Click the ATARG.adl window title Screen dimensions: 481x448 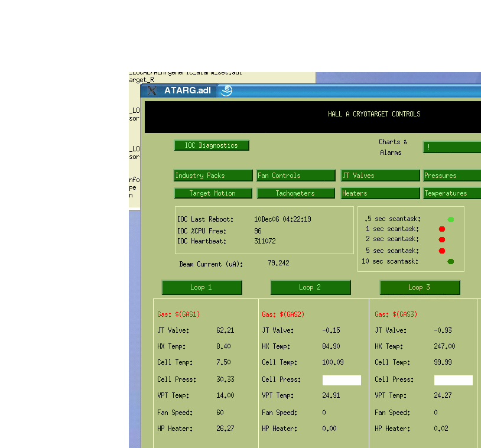[x=187, y=90]
